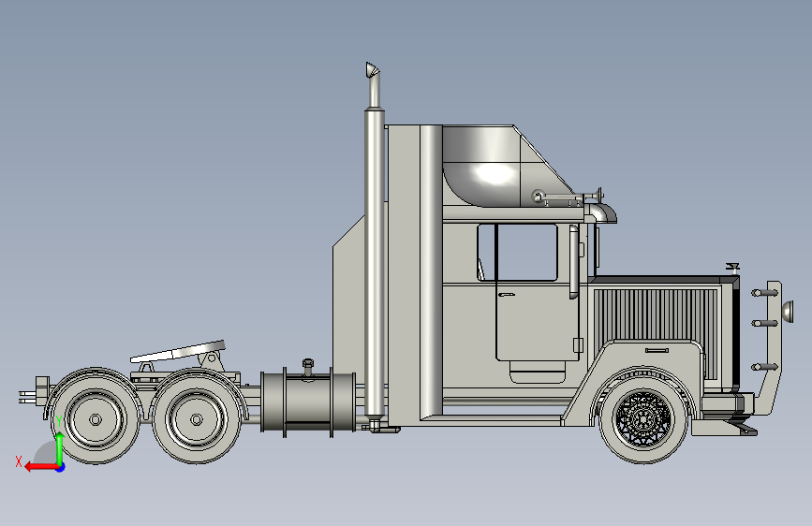812x526 pixels.
Task: Select the hood ornament on top of radiator
Action: click(x=731, y=268)
